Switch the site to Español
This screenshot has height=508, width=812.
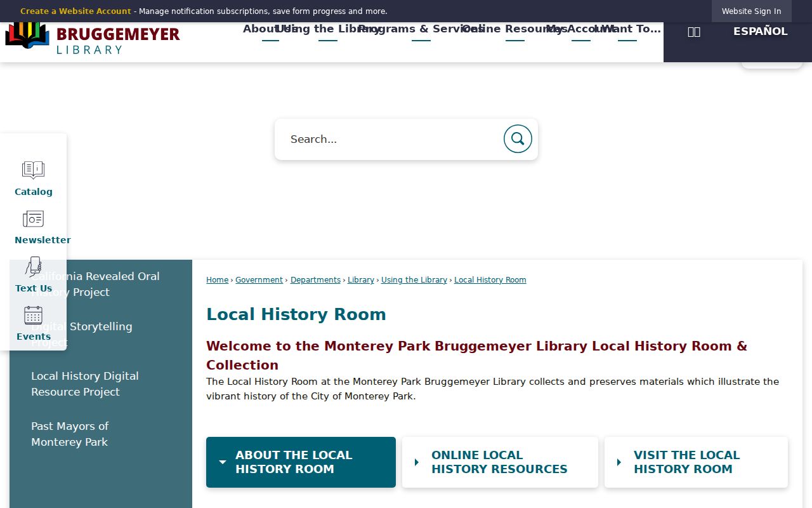760,31
